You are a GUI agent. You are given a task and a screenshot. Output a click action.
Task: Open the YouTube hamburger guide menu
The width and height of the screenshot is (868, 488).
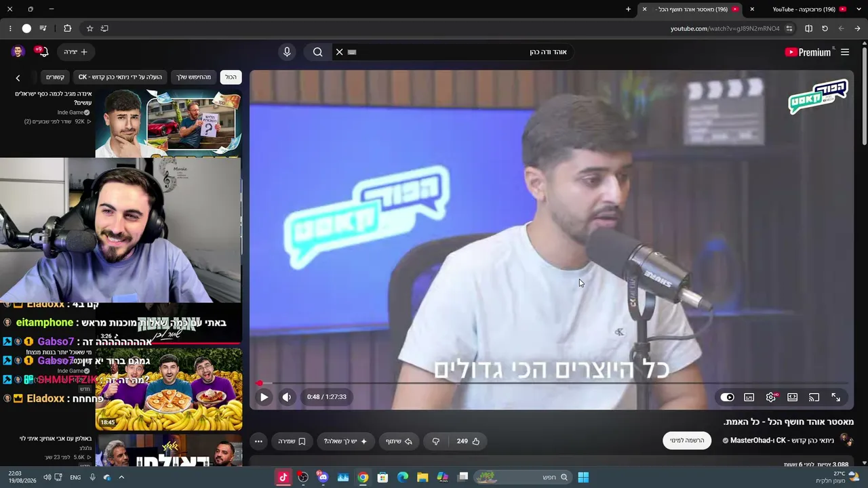[x=845, y=52]
